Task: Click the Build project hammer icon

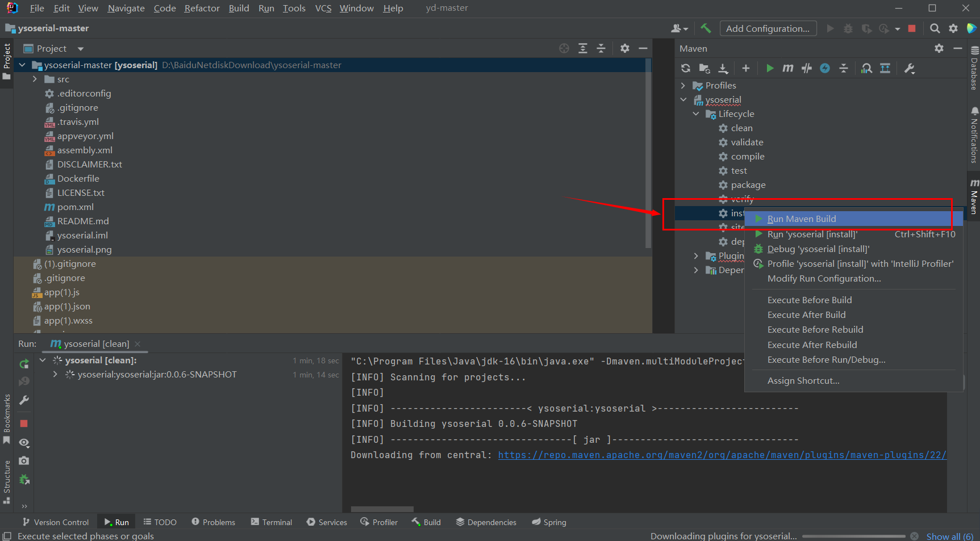Action: pos(706,28)
